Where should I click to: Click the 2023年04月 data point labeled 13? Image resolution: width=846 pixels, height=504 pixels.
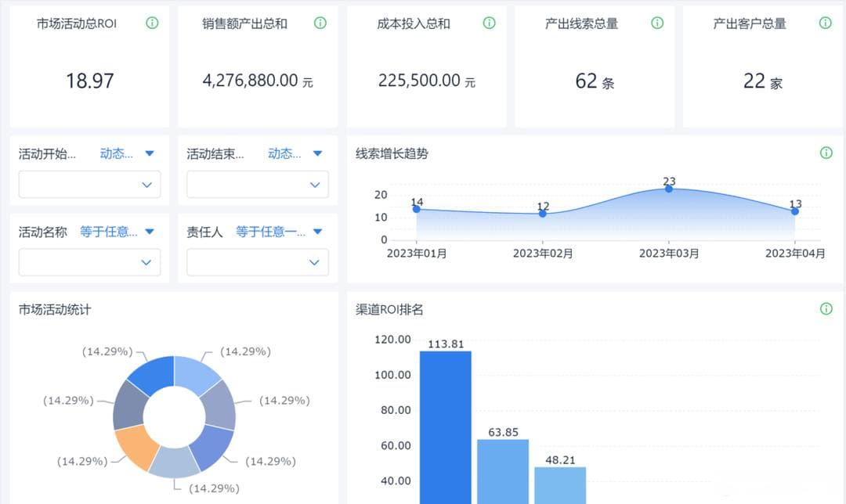(x=795, y=211)
